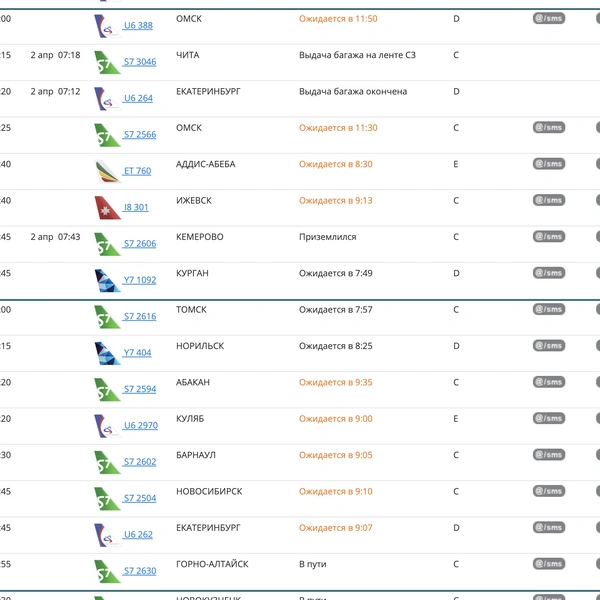Click @/sms button for Кемерово flight
This screenshot has height=600, width=600.
(x=549, y=236)
